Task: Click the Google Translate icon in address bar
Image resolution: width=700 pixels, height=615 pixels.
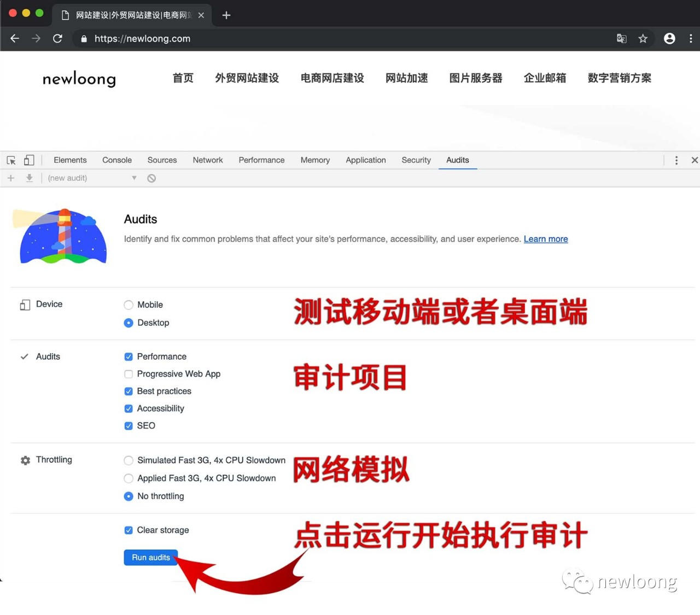Action: click(621, 39)
